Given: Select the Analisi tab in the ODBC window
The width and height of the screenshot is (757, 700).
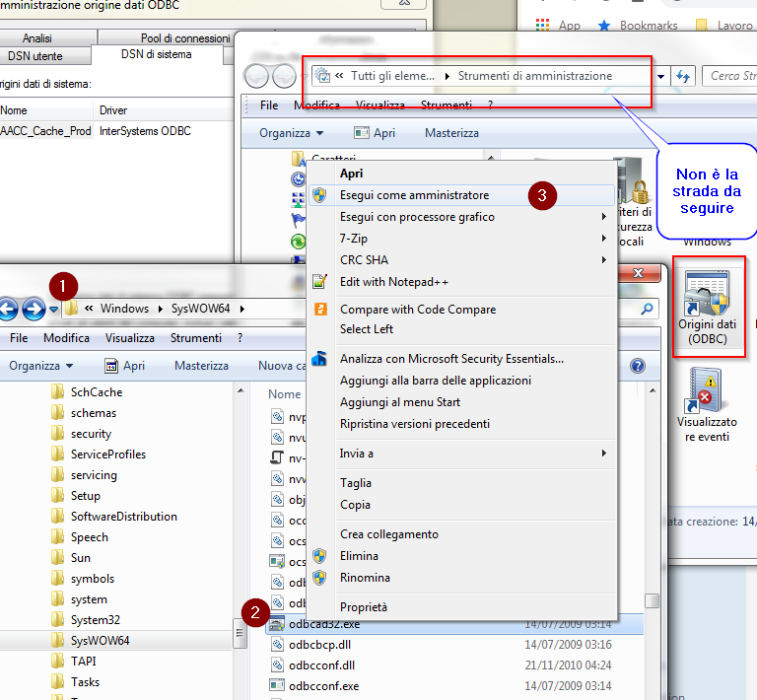Looking at the screenshot, I should pyautogui.click(x=37, y=38).
